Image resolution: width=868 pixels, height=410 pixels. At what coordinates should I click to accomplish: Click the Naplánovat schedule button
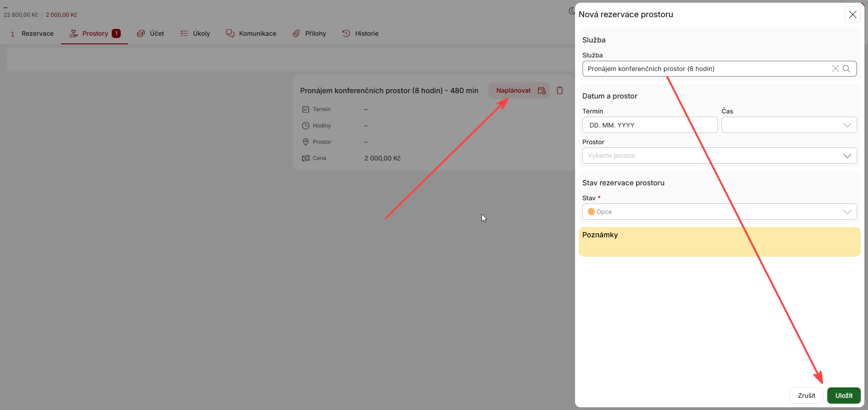(x=519, y=90)
